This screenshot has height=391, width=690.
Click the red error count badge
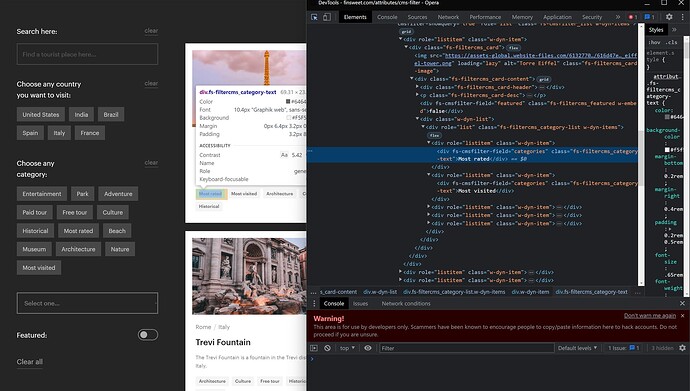[x=633, y=17]
